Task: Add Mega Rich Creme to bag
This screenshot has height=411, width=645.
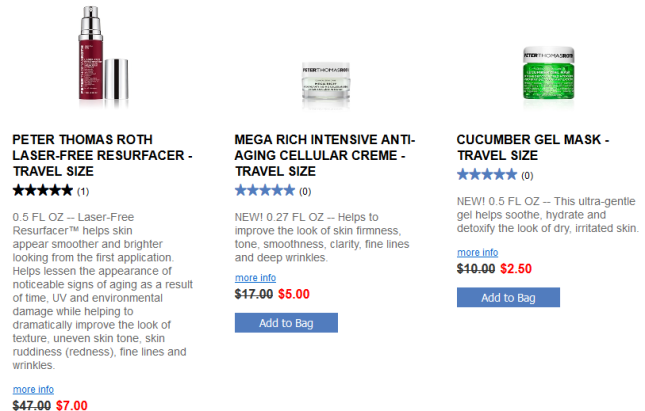Action: click(x=286, y=323)
